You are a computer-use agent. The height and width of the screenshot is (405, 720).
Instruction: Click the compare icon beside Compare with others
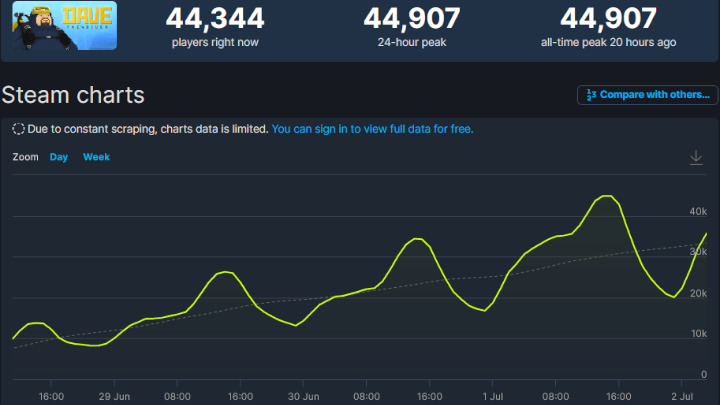click(591, 95)
